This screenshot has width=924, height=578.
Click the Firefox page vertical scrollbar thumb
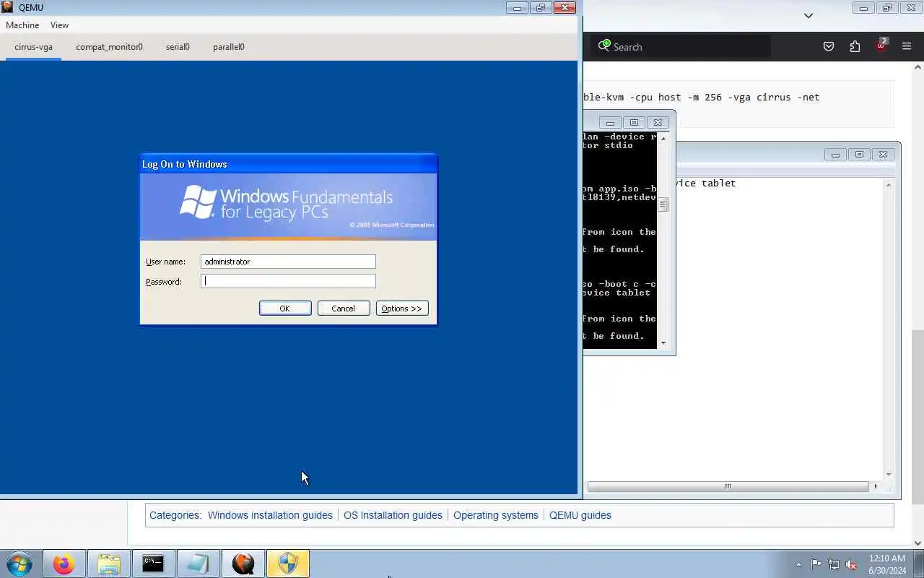coord(918,416)
